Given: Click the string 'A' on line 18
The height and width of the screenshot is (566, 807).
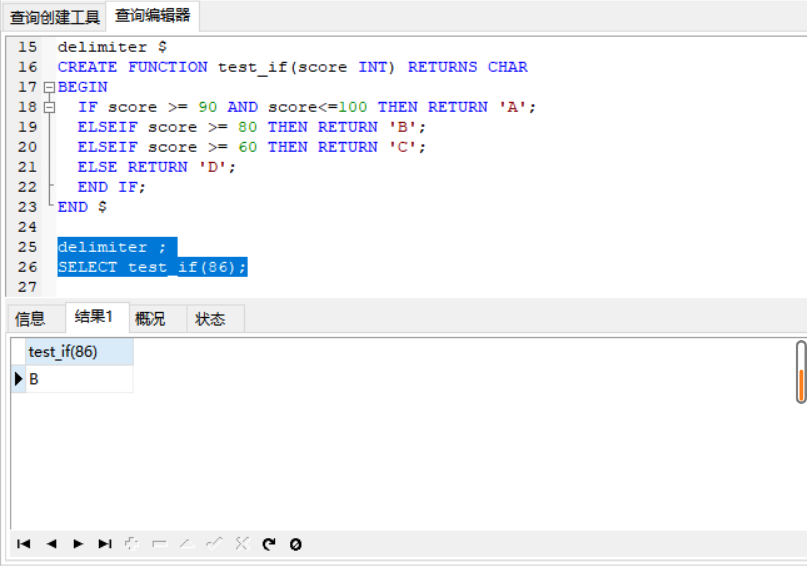Looking at the screenshot, I should point(513,107).
